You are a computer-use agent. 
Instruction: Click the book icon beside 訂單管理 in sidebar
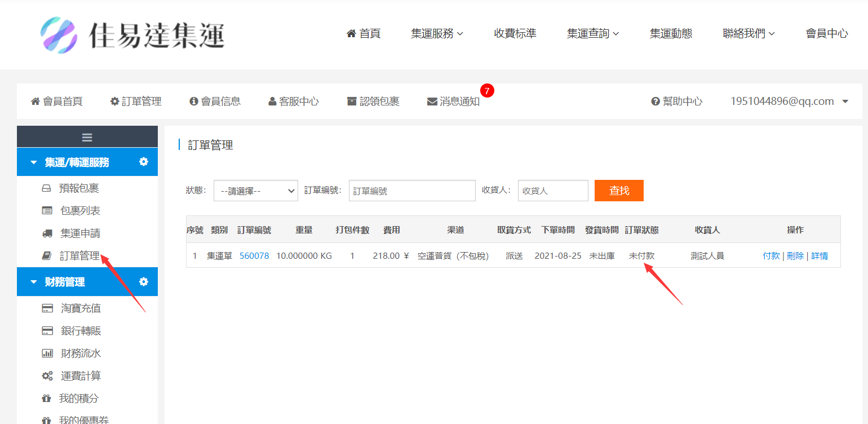[47, 256]
